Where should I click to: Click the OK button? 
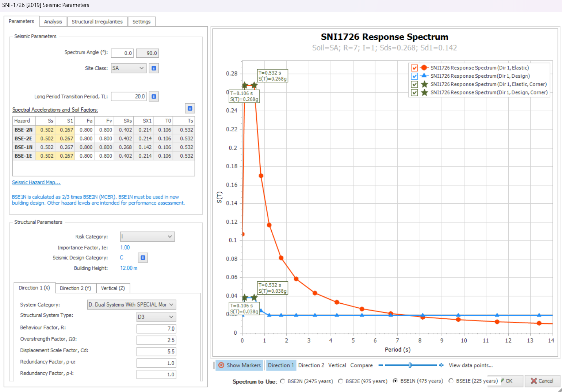tap(508, 381)
